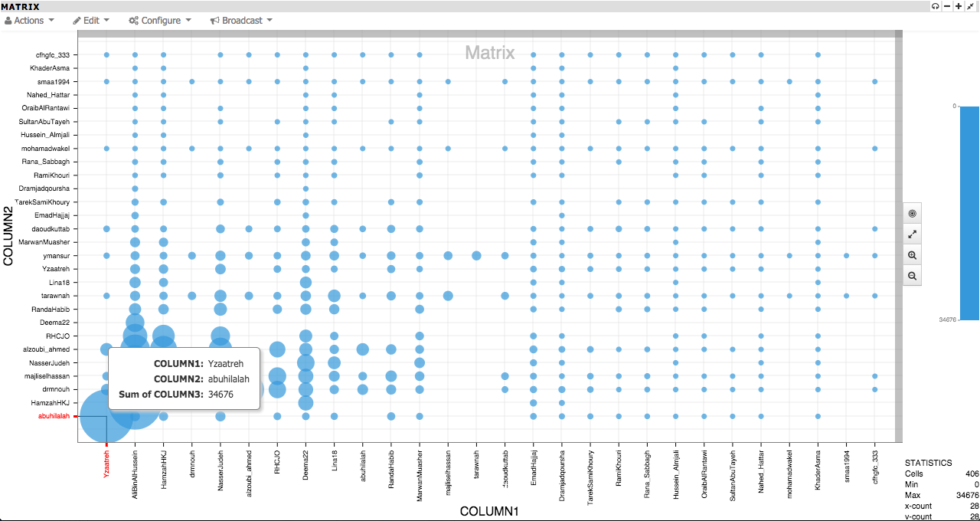Screen dimensions: 980x521
Task: Click smaa1994 label on the vertical axis
Action: pos(54,82)
